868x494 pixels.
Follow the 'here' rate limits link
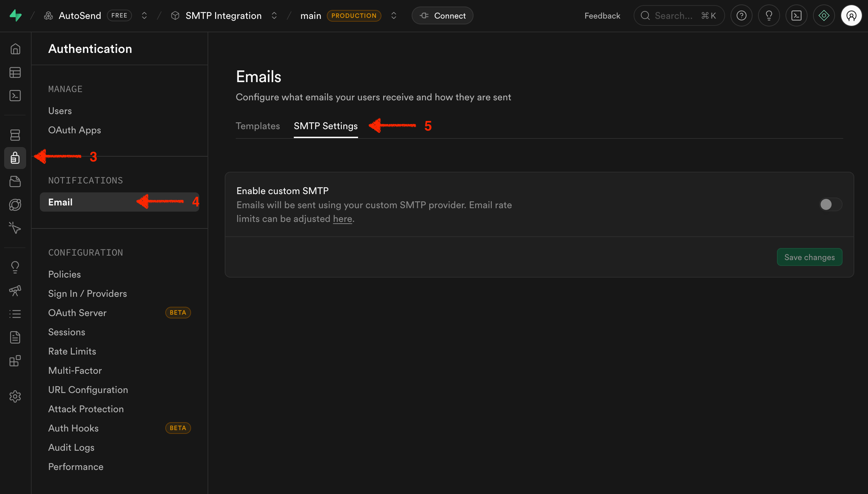coord(342,219)
